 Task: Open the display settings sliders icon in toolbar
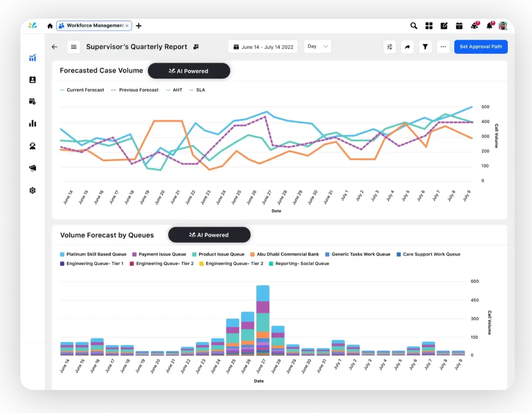pyautogui.click(x=389, y=47)
